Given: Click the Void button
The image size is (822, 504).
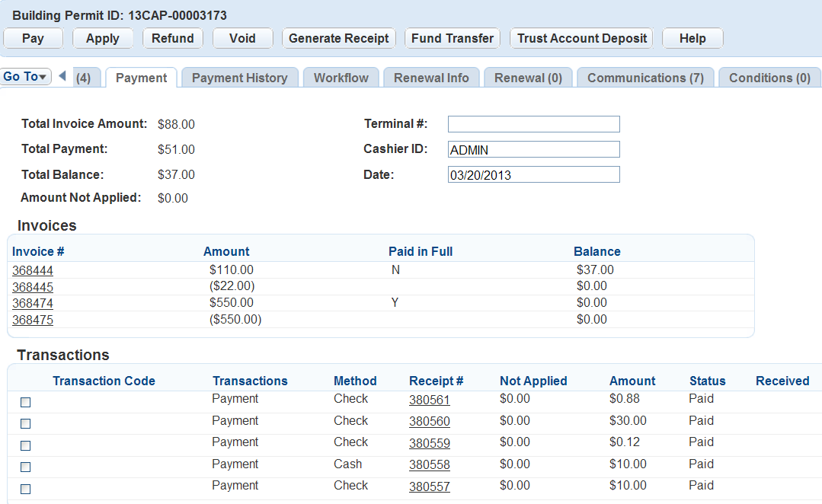Looking at the screenshot, I should (242, 38).
